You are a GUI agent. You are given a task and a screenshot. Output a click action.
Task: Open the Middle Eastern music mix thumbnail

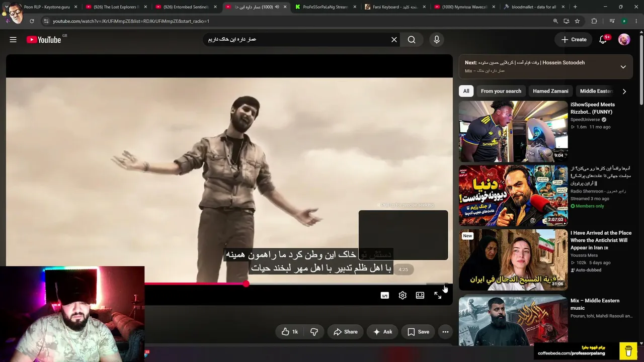(513, 320)
